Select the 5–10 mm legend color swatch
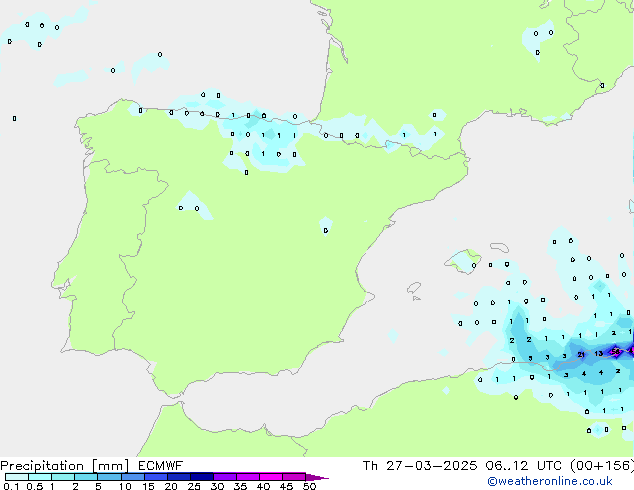 coord(110,477)
